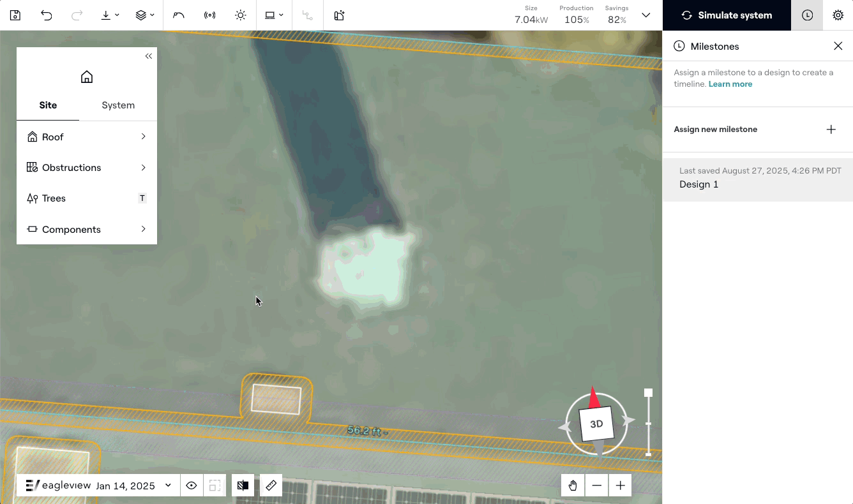Click the save design icon
The height and width of the screenshot is (504, 853).
coord(15,15)
